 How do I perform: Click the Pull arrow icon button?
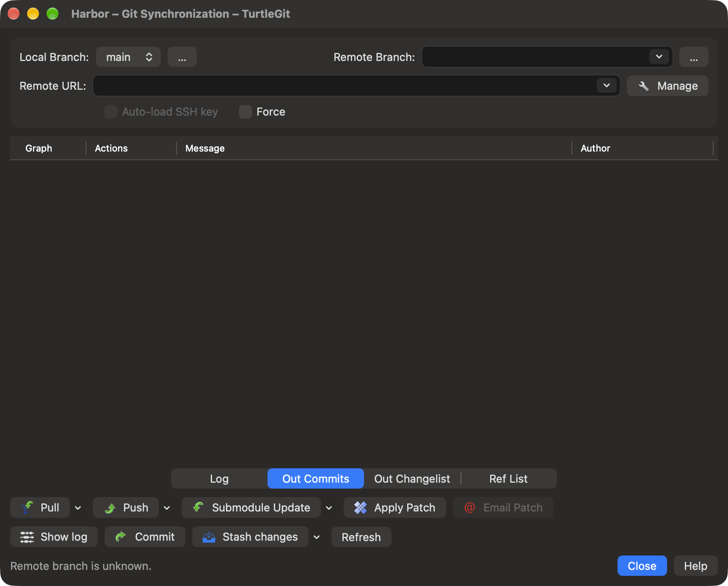pos(27,507)
